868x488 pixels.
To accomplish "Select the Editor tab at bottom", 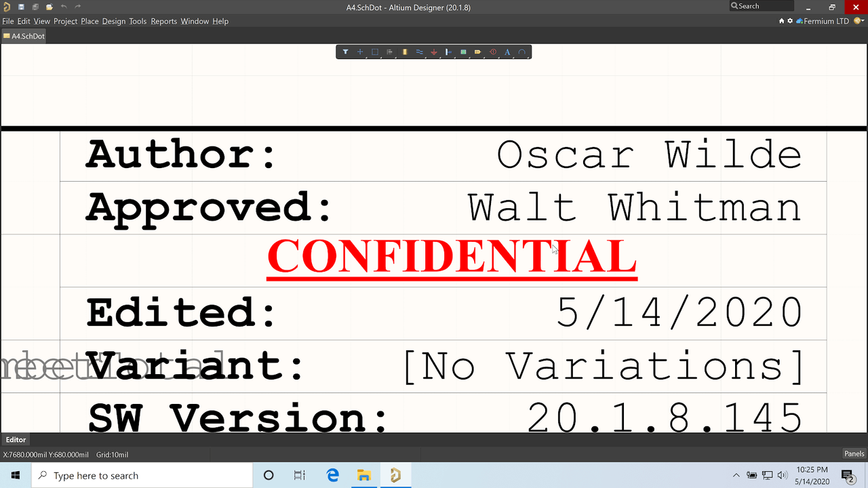I will pyautogui.click(x=16, y=440).
